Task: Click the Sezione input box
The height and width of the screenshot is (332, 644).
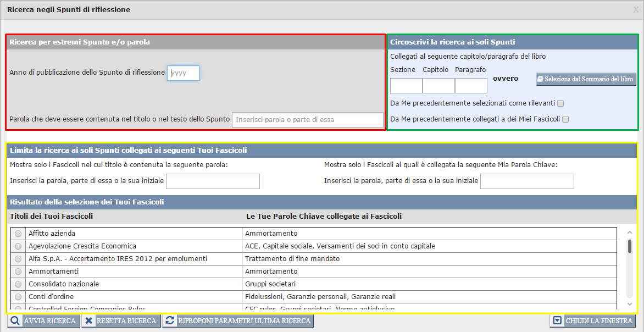Action: pos(406,86)
